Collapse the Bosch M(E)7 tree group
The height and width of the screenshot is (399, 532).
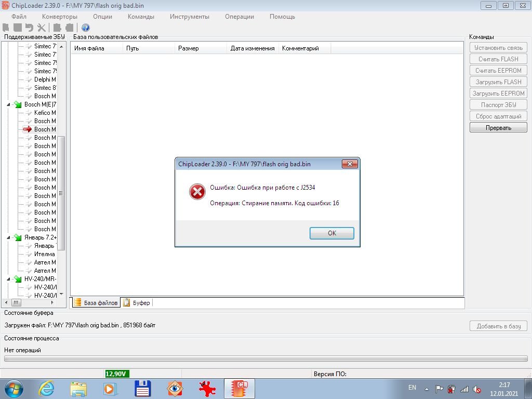pos(9,104)
